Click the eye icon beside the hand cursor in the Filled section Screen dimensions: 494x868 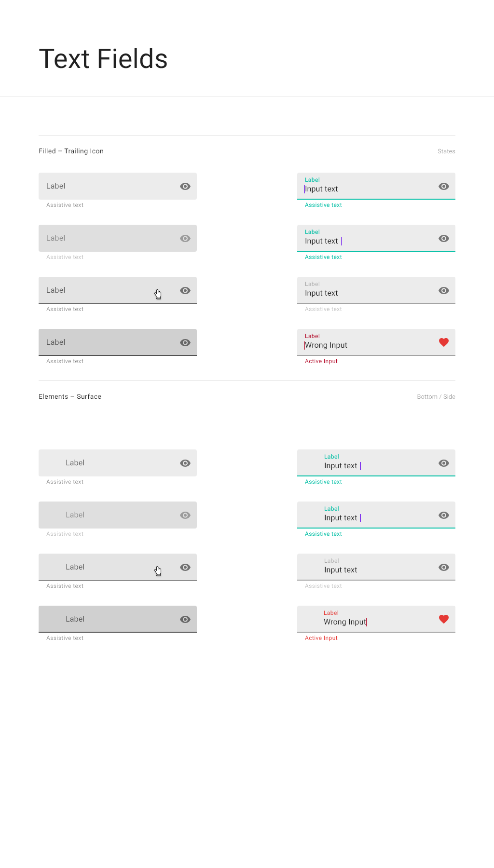point(185,290)
